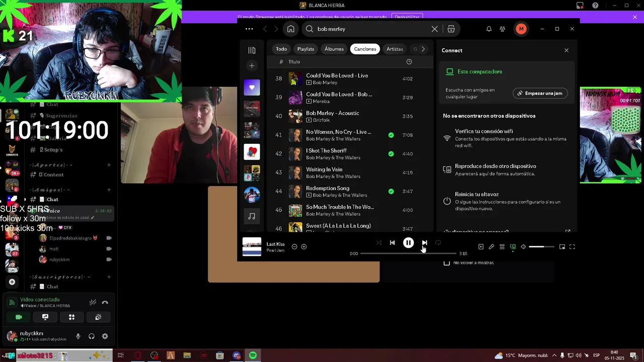Select the 'Todo' search filter
Screen dimensions: 644x362
pos(281,49)
